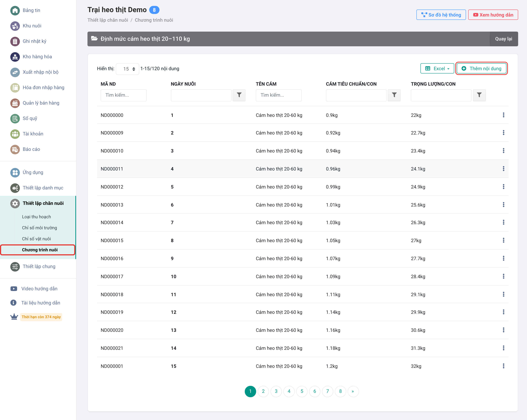Open the options menu for row ND000001
527x420 pixels.
[503, 366]
